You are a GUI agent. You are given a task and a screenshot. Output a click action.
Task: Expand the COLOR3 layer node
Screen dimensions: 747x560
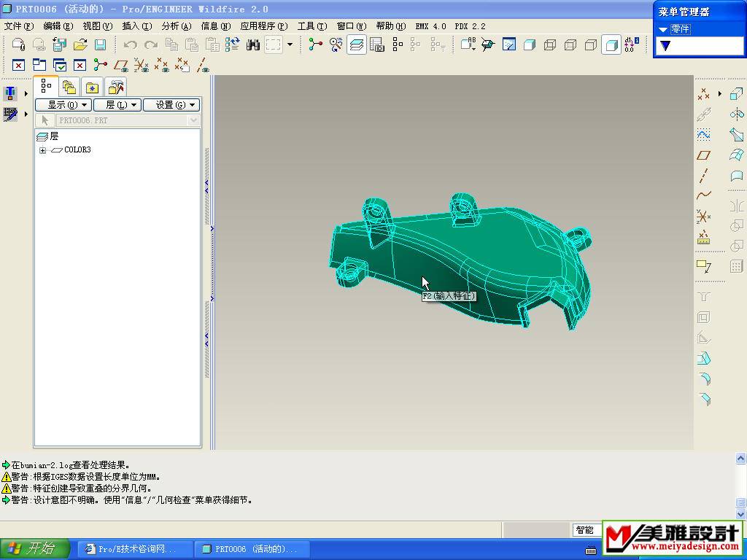42,150
